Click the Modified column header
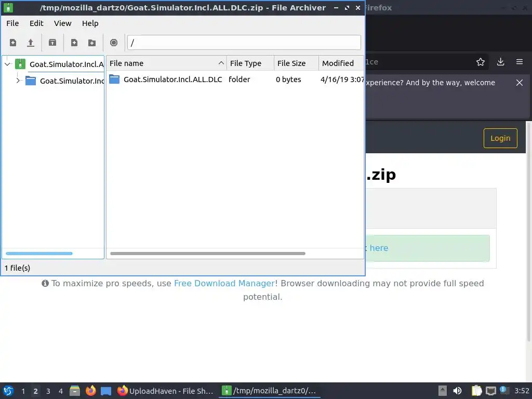Image resolution: width=532 pixels, height=399 pixels. coord(341,63)
